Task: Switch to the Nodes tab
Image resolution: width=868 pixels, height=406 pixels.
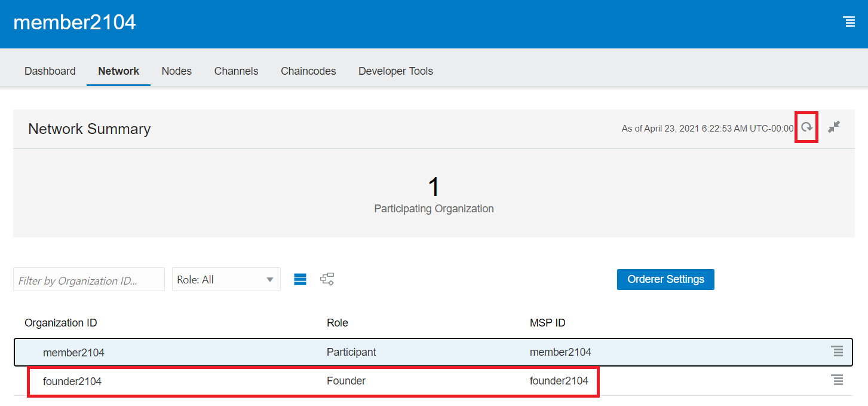Action: [x=176, y=71]
